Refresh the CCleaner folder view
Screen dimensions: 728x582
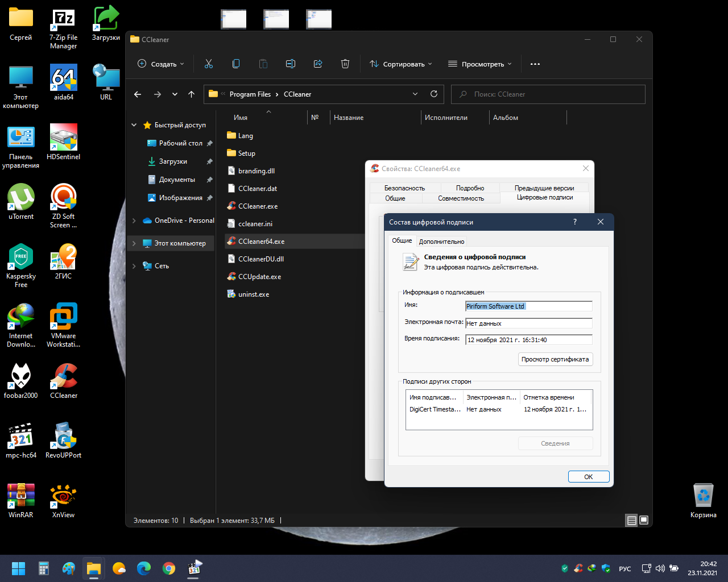434,94
